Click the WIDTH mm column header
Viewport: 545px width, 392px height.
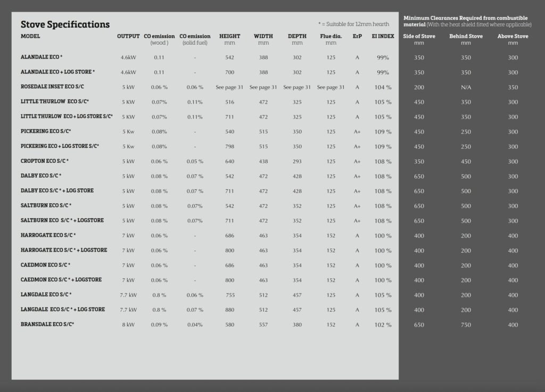pyautogui.click(x=263, y=39)
